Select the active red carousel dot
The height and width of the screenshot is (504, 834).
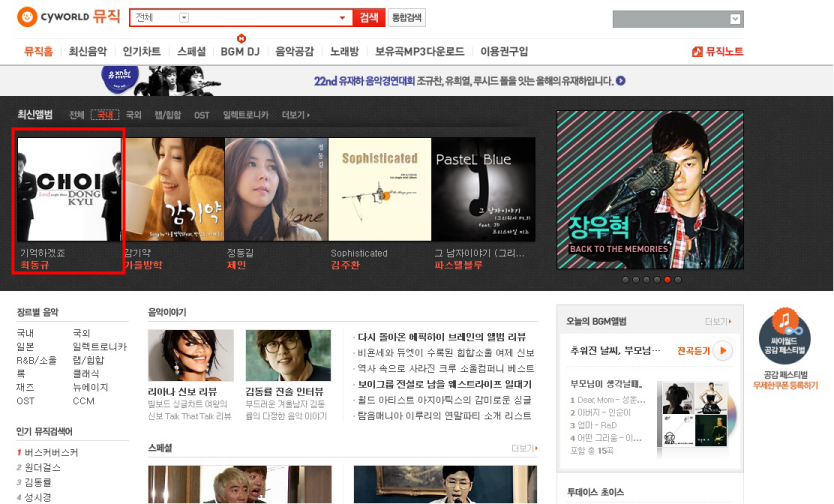(x=667, y=280)
